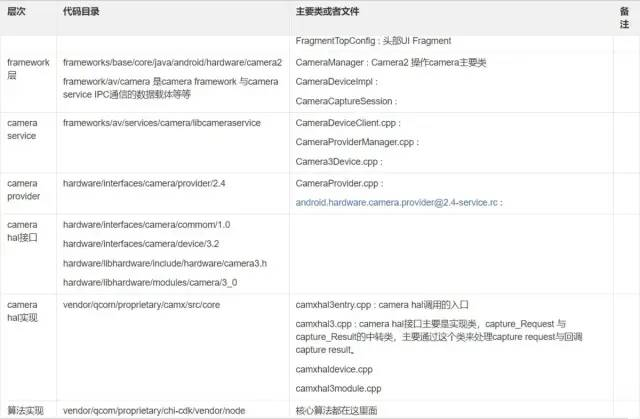
Task: Select the '算法实现' row label
Action: pos(25,410)
